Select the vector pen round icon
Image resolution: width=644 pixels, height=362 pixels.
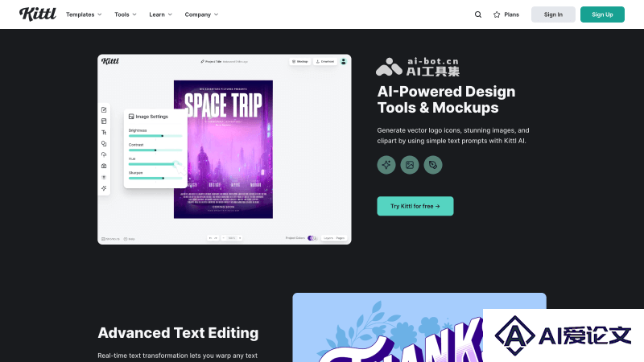433,165
